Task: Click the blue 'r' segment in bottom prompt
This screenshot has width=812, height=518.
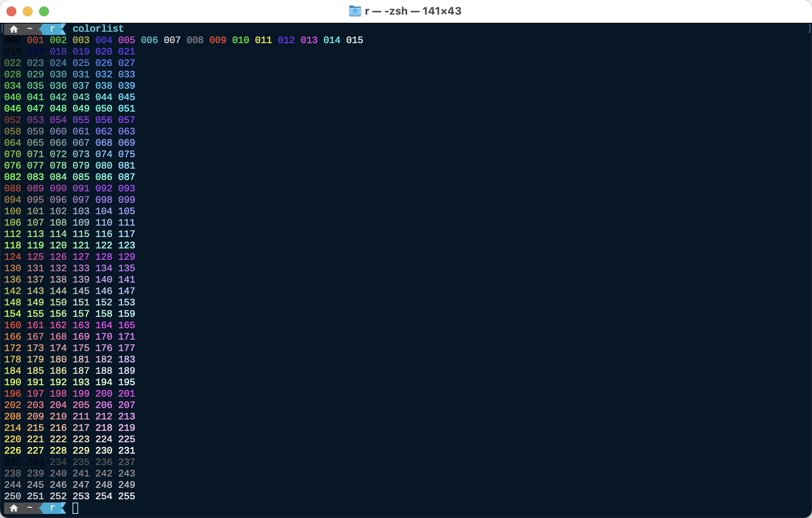Action: point(53,508)
